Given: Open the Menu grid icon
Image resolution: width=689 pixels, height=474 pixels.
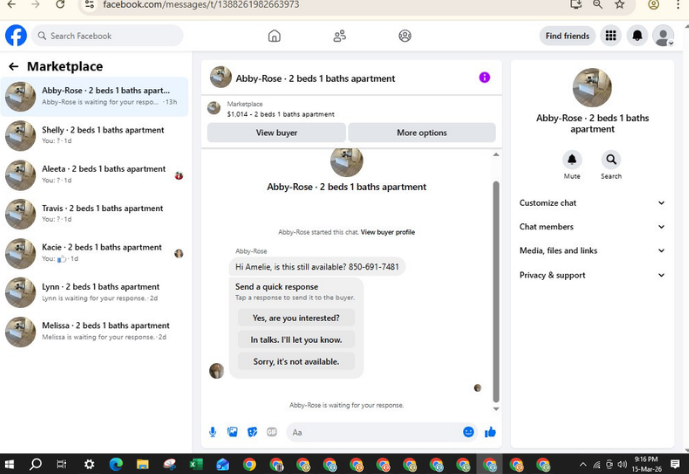Looking at the screenshot, I should point(610,36).
